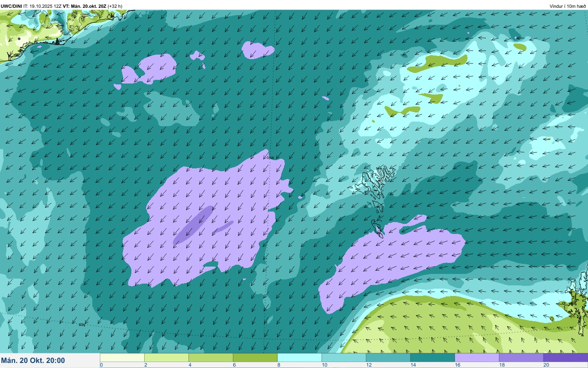Click the legend value label 20
Screen dimensions: 588x368
[x=546, y=365]
